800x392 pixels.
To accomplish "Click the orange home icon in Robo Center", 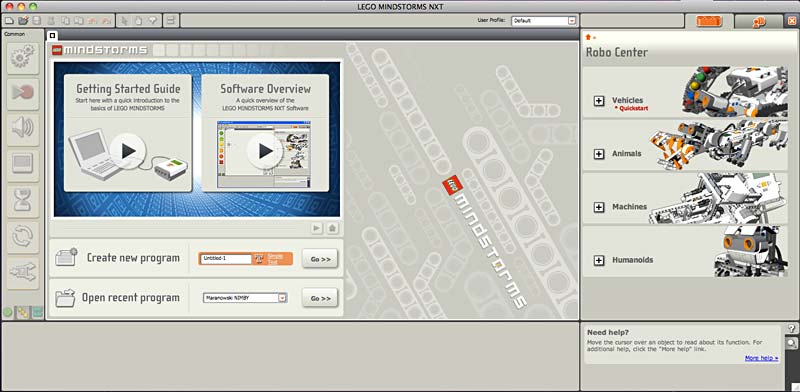I will pos(588,37).
